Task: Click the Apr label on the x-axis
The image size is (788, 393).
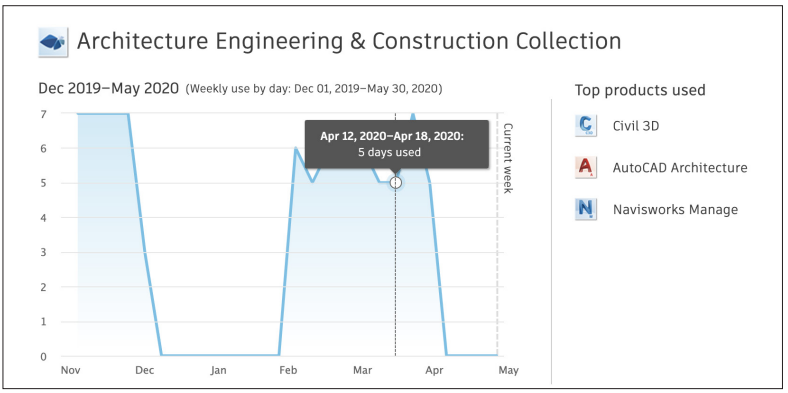Action: click(x=434, y=371)
